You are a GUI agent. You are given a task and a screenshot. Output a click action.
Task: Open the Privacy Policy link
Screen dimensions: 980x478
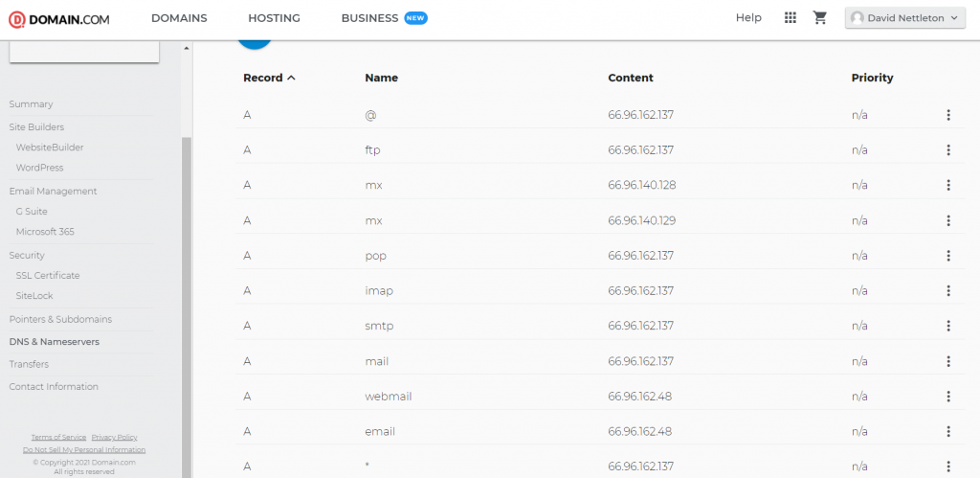pyautogui.click(x=114, y=438)
